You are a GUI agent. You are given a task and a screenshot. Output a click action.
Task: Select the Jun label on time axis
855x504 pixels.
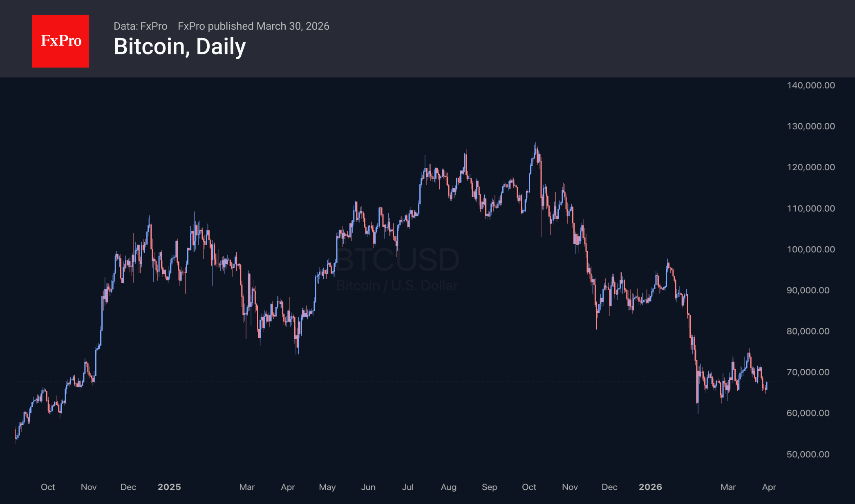pos(368,487)
